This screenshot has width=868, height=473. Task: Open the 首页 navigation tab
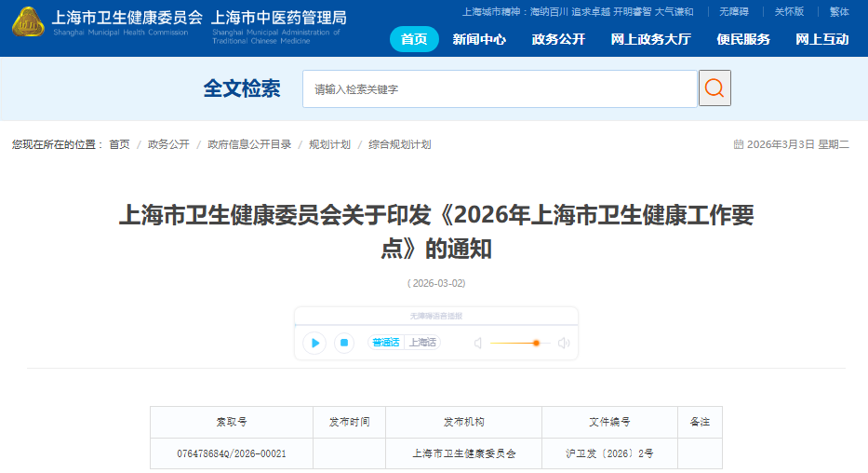414,39
